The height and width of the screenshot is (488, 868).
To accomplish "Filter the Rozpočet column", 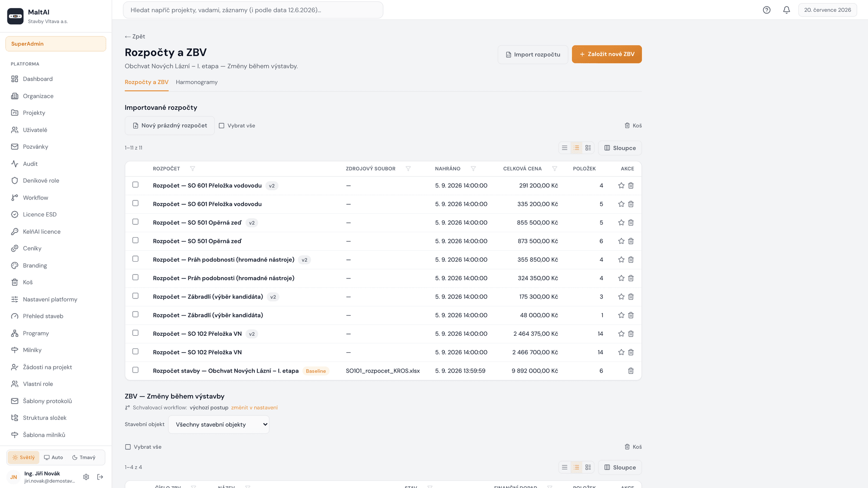I will pyautogui.click(x=192, y=169).
